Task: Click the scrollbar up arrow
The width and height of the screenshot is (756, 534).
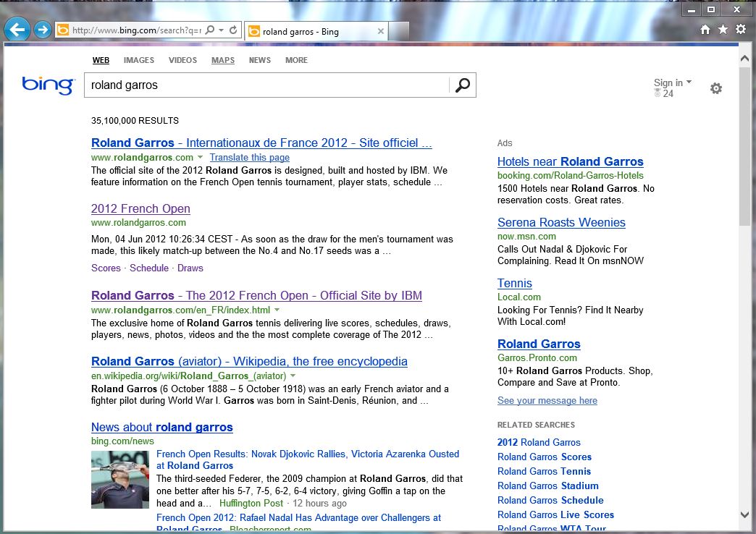Action: [744, 59]
